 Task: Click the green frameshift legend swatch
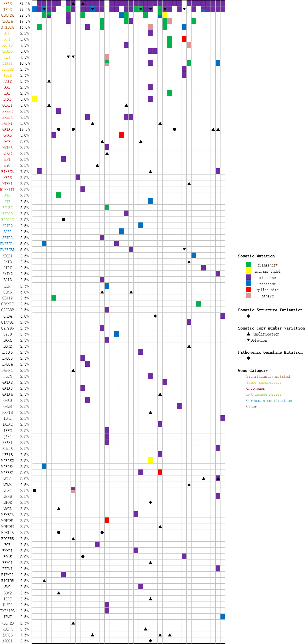249,265
